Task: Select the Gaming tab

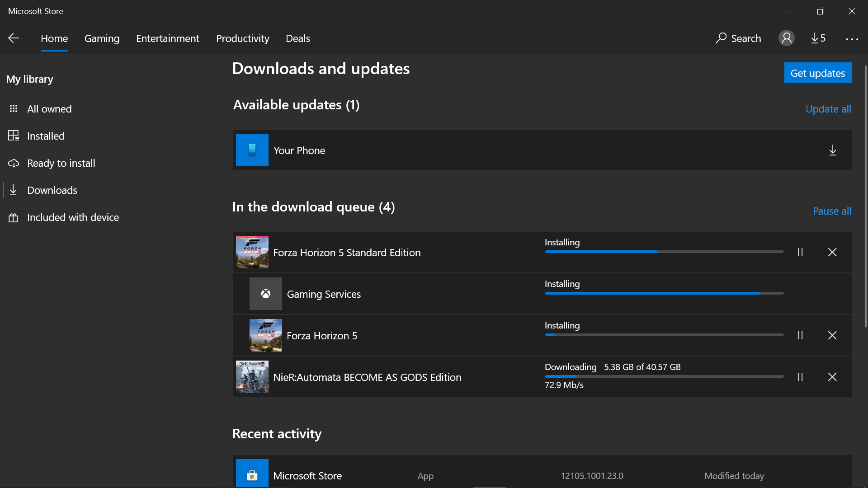Action: click(x=102, y=38)
